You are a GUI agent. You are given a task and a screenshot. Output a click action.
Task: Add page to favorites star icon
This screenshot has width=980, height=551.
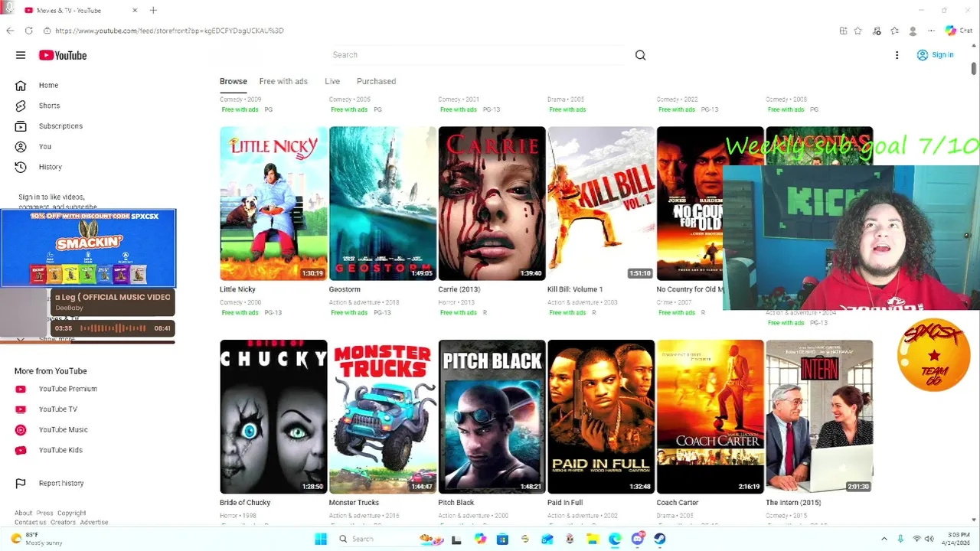pyautogui.click(x=858, y=31)
